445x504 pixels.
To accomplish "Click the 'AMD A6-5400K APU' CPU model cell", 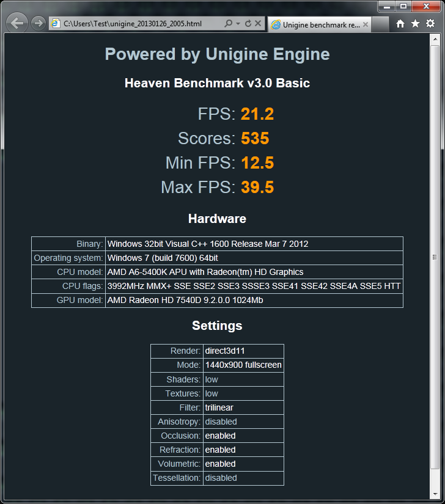I will 254,272.
